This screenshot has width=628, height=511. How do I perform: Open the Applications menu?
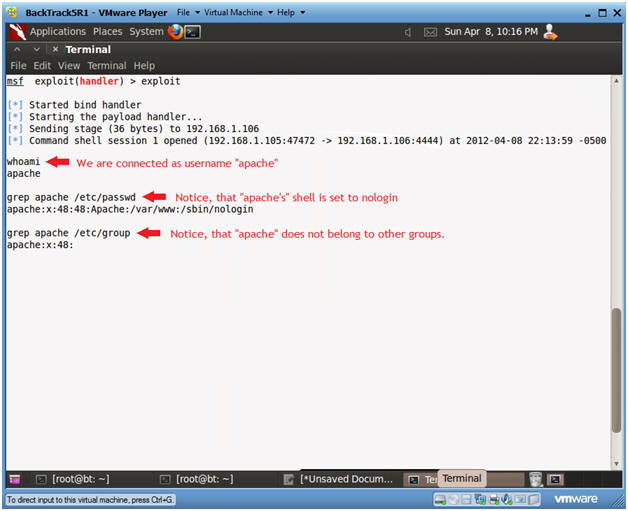click(x=58, y=32)
